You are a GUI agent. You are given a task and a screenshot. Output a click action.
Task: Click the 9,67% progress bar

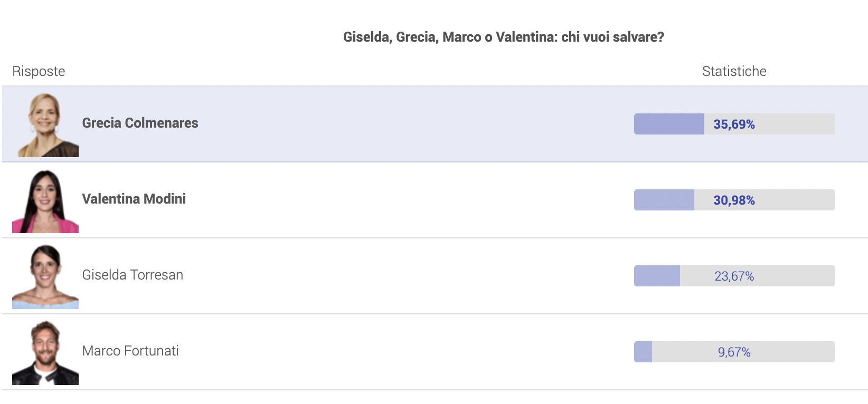pyautogui.click(x=734, y=352)
